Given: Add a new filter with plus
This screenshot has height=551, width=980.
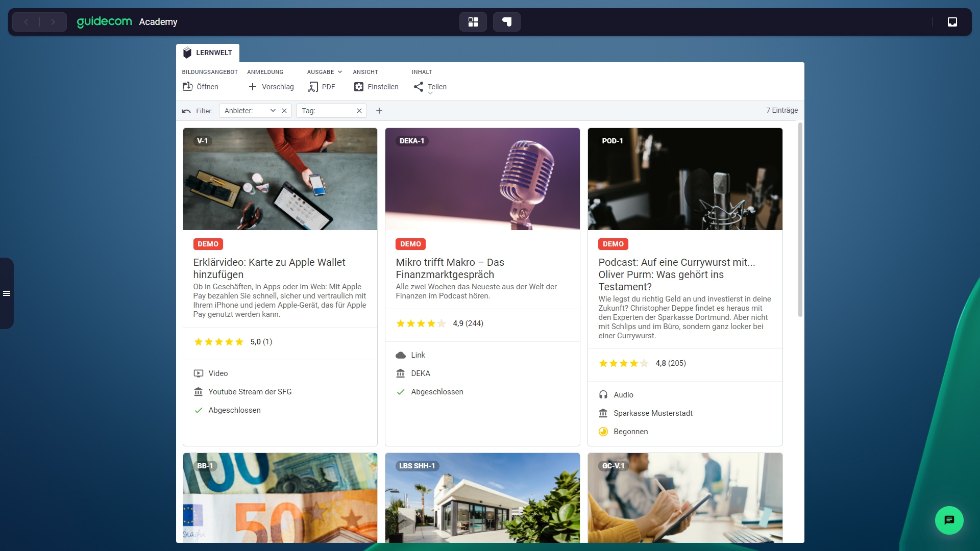Looking at the screenshot, I should (x=379, y=111).
